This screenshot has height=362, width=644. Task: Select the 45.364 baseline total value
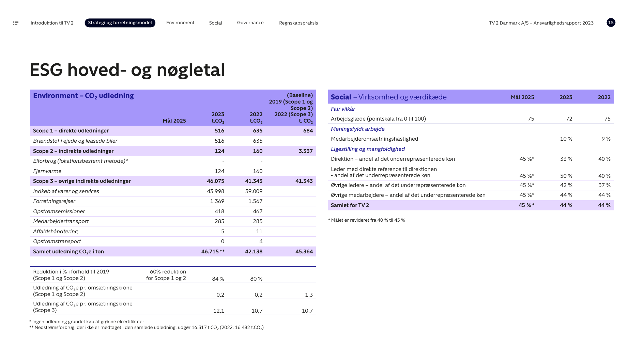coord(304,252)
